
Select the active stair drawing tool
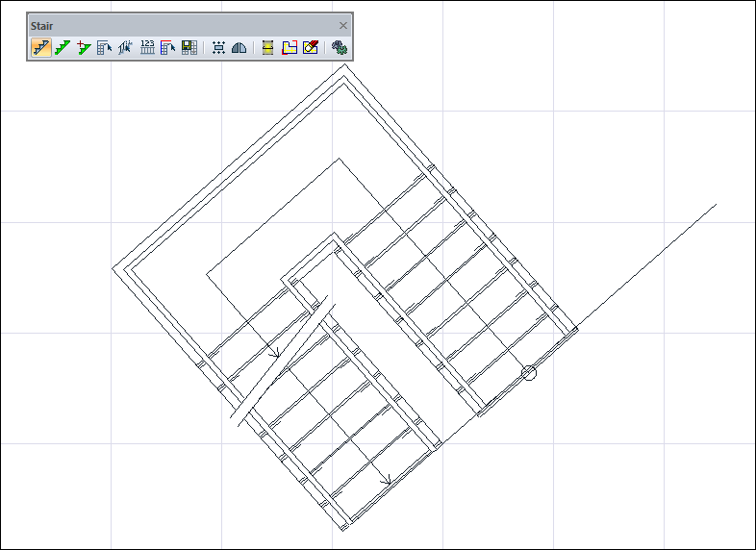41,48
